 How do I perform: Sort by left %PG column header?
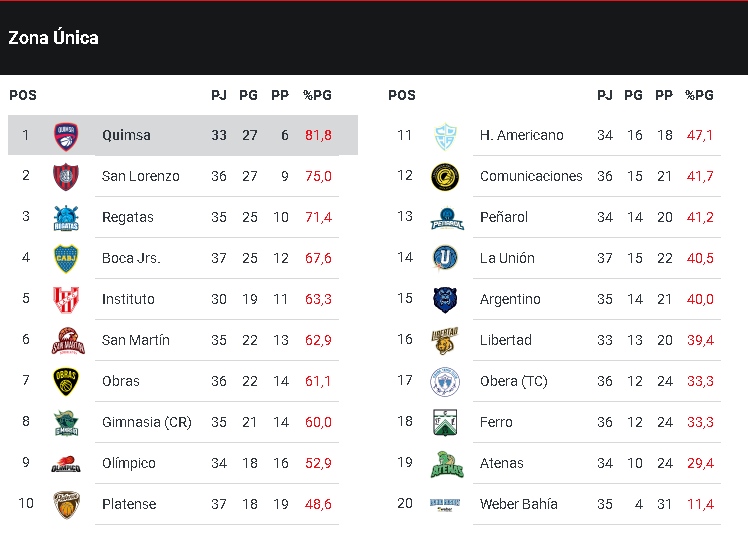(x=317, y=96)
